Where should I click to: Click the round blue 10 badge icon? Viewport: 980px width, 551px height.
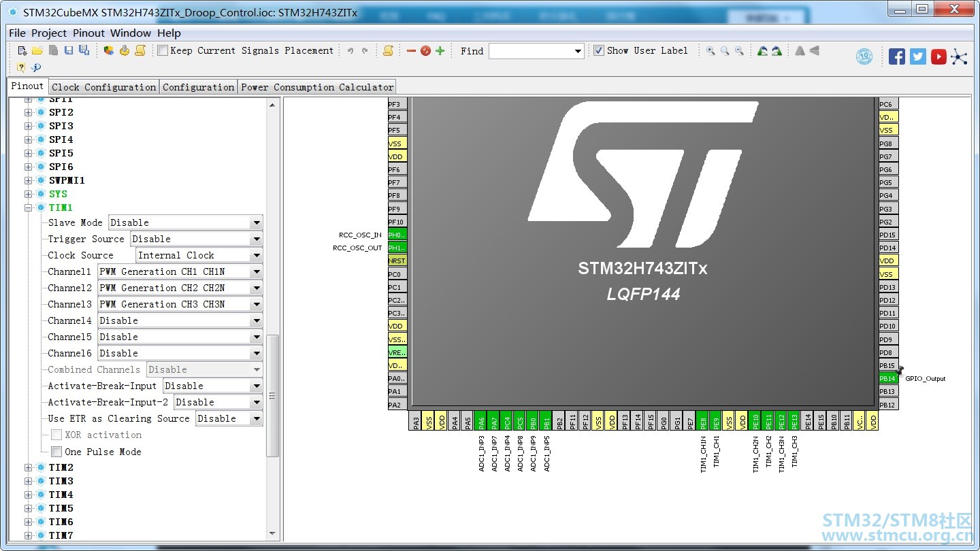(x=864, y=56)
